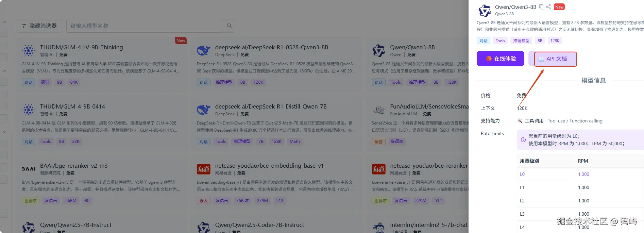
Task: Click the GLM-4-9B-0414 model logo
Action: click(x=29, y=110)
